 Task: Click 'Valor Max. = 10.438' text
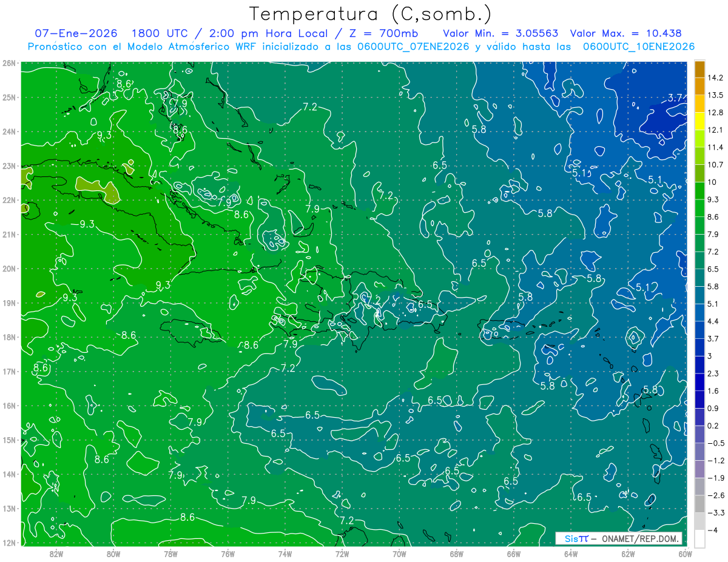coord(625,33)
